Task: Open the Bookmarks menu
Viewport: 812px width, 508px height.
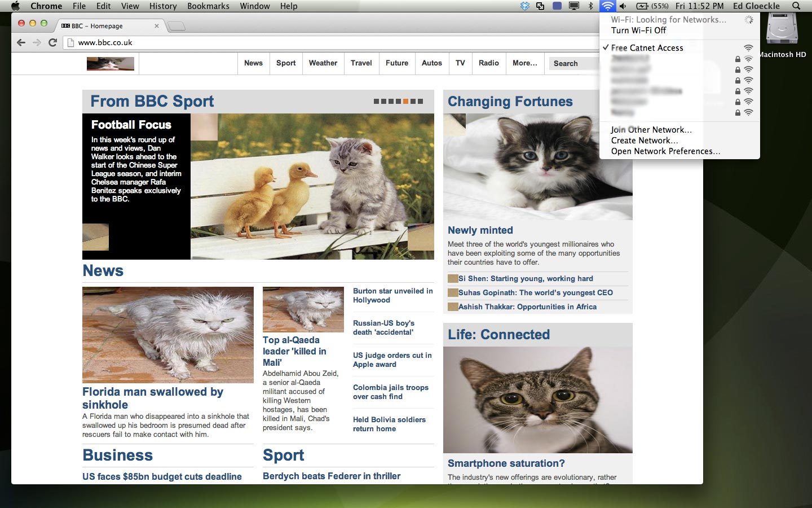Action: [x=208, y=6]
